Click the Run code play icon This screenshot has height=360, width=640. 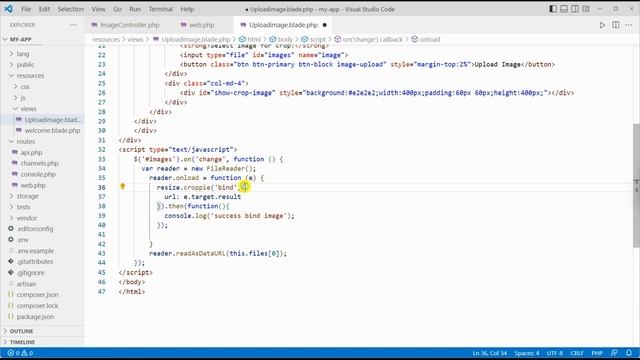pyautogui.click(x=602, y=25)
